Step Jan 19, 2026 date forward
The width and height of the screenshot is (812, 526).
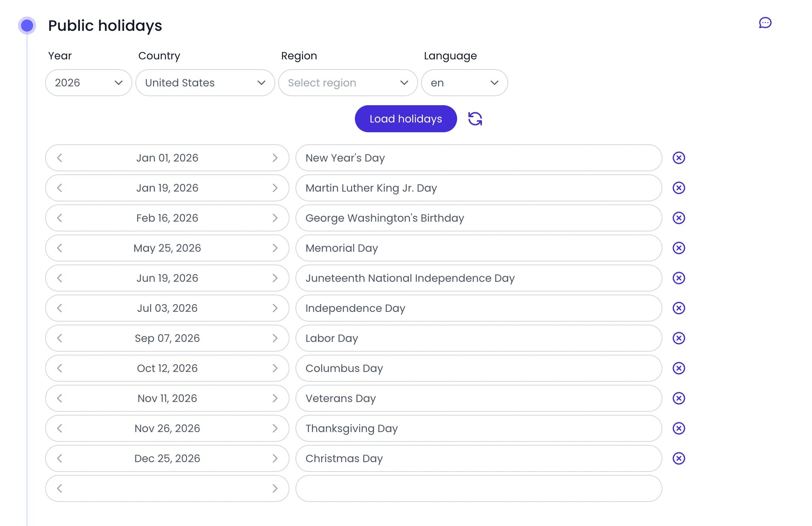(275, 188)
